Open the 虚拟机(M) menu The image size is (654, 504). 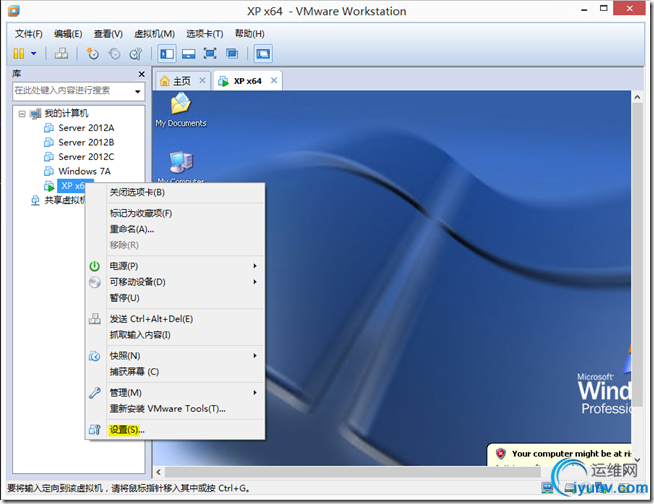click(154, 34)
